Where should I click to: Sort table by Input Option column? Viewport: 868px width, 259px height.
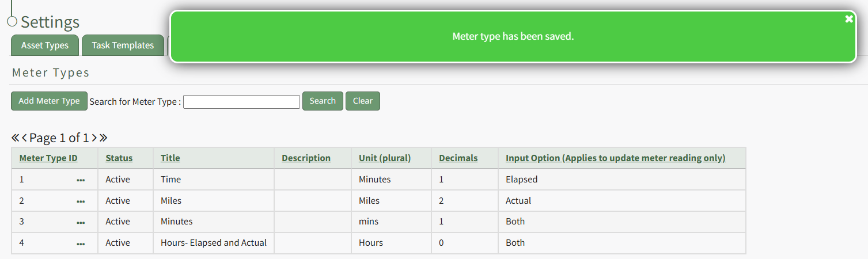[615, 158]
